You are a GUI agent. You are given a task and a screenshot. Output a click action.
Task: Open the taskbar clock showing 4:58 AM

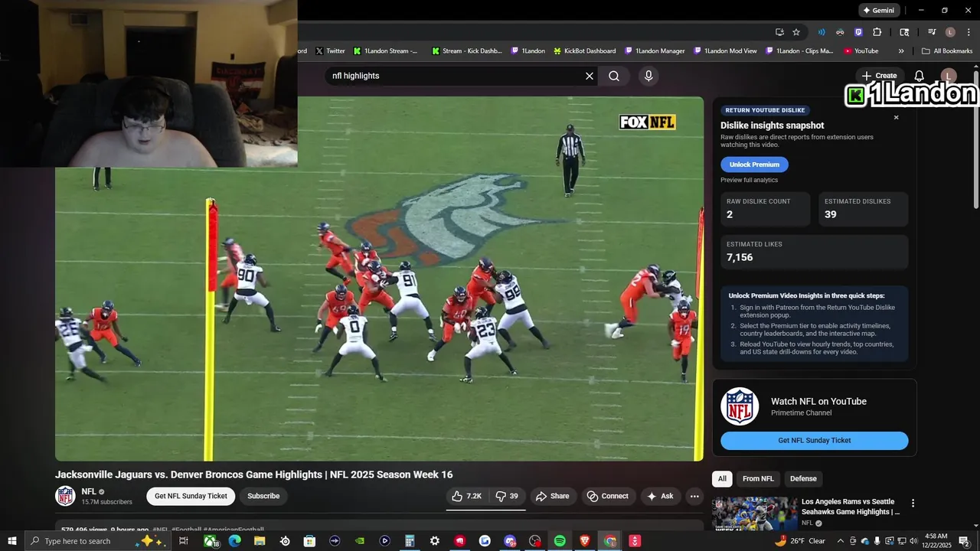coord(937,541)
